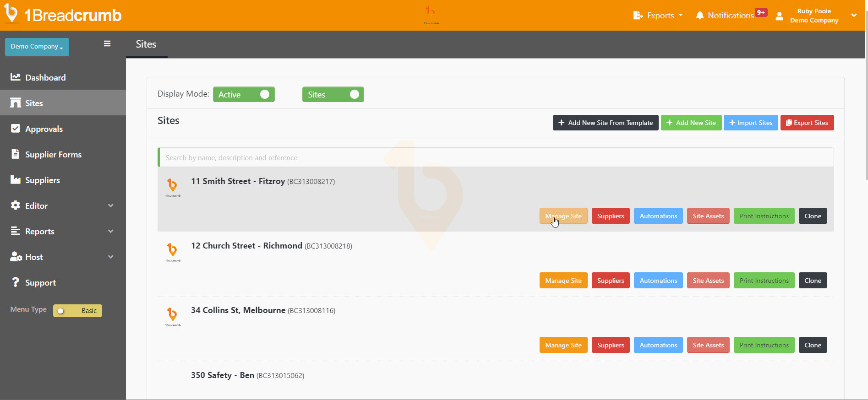The height and width of the screenshot is (400, 868).
Task: Click the Add New Site button
Action: tap(691, 123)
